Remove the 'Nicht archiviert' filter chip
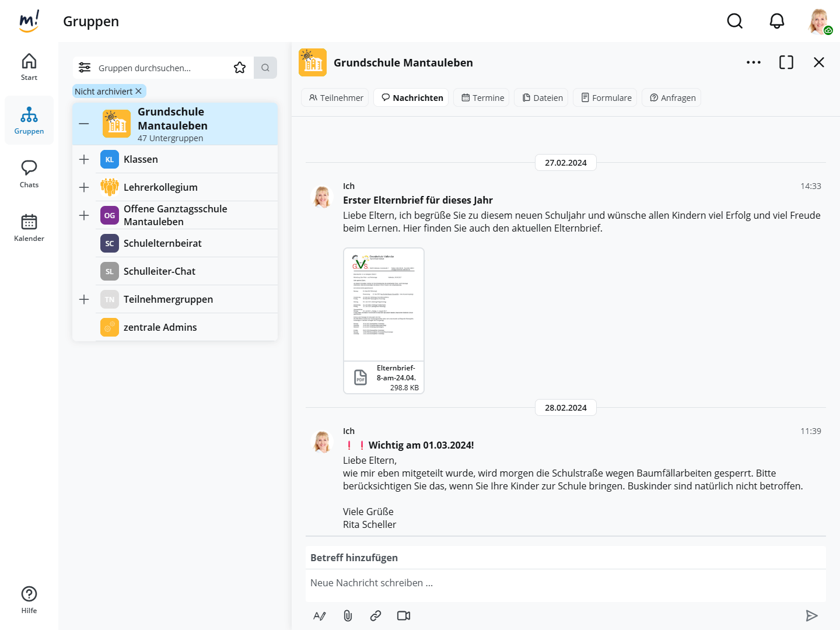The image size is (840, 630). coord(139,92)
